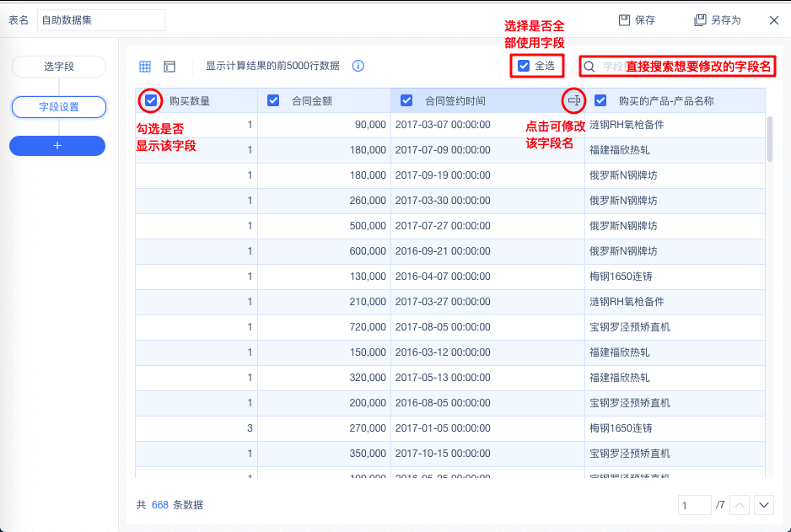
Task: Select the 购买的产品-产品名称 column header text
Action: (x=666, y=101)
